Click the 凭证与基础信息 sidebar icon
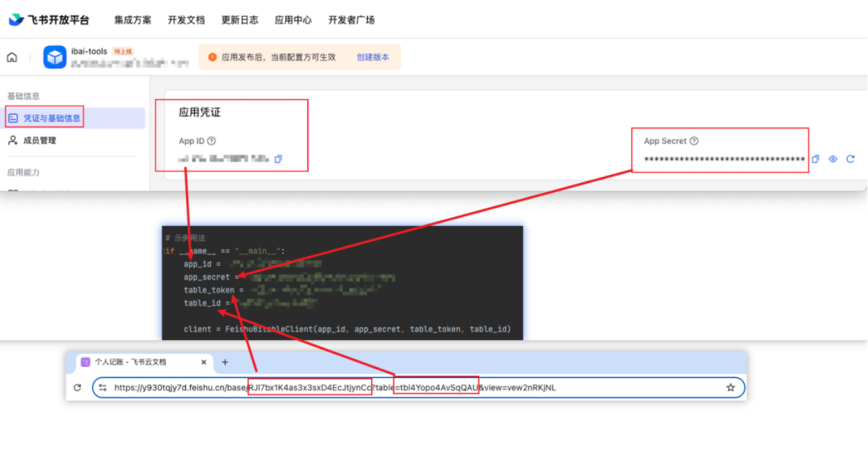Image resolution: width=868 pixels, height=453 pixels. pos(12,118)
